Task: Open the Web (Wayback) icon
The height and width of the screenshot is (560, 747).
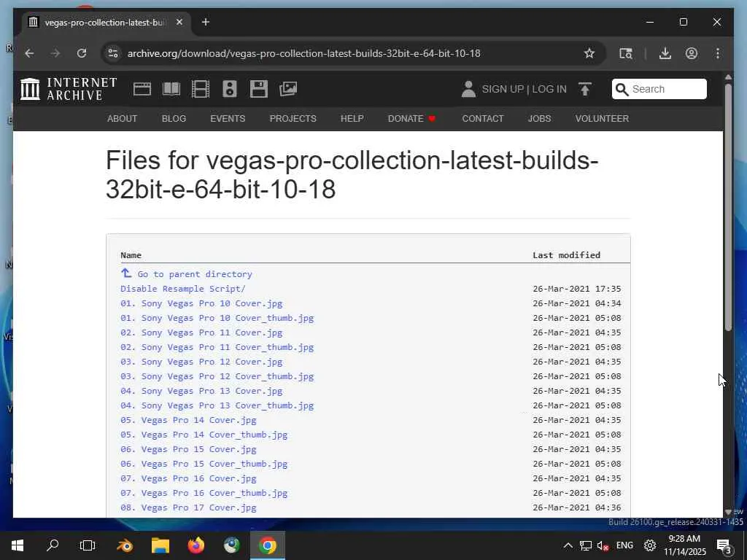Action: (142, 89)
